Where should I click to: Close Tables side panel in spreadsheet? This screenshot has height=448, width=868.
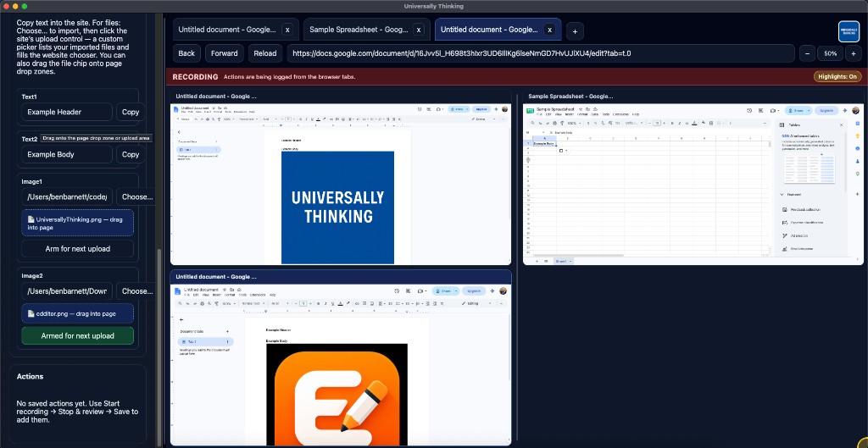(x=842, y=125)
